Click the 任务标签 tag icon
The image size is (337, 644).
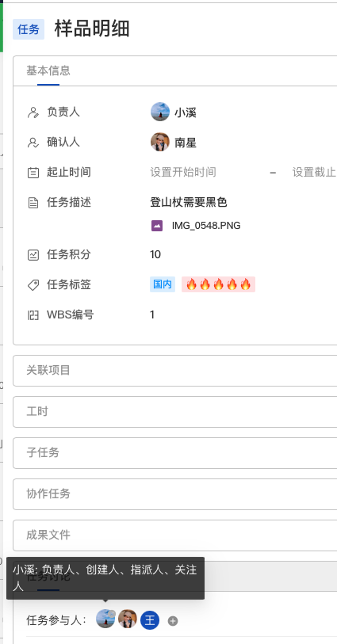coord(33,285)
